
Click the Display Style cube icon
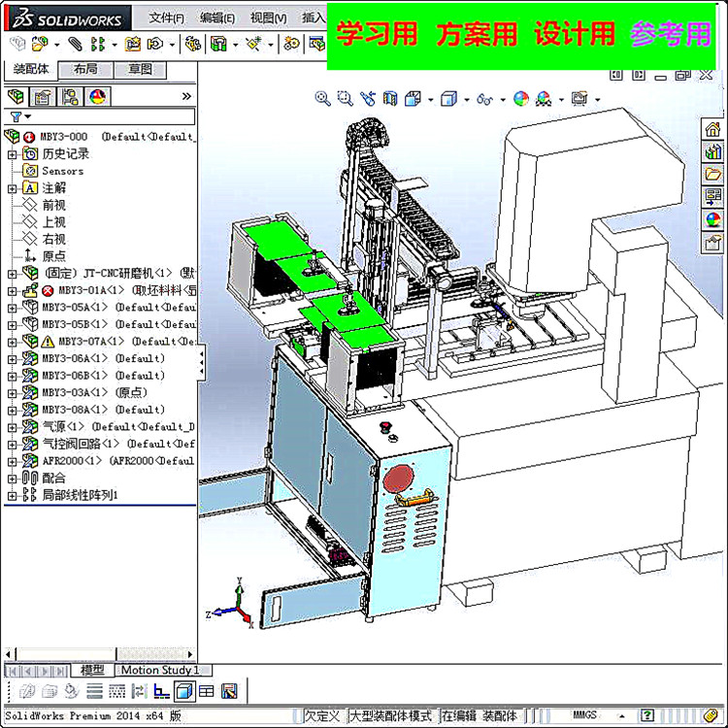click(448, 98)
